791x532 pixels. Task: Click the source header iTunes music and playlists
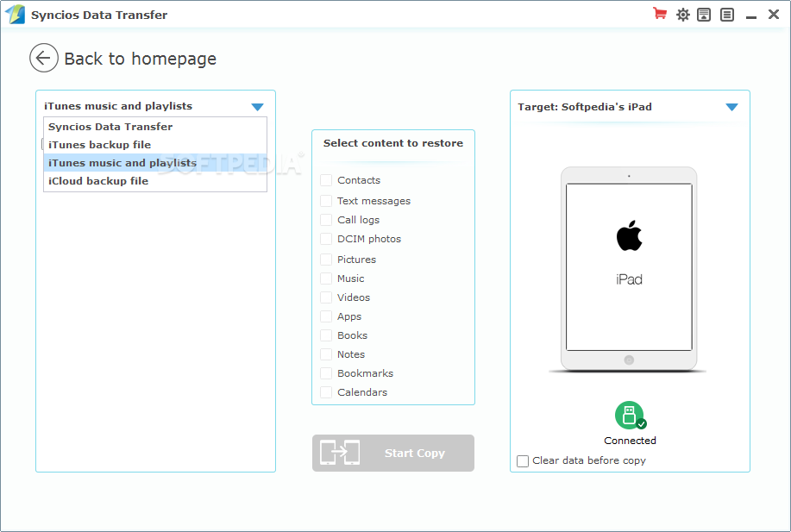[118, 106]
